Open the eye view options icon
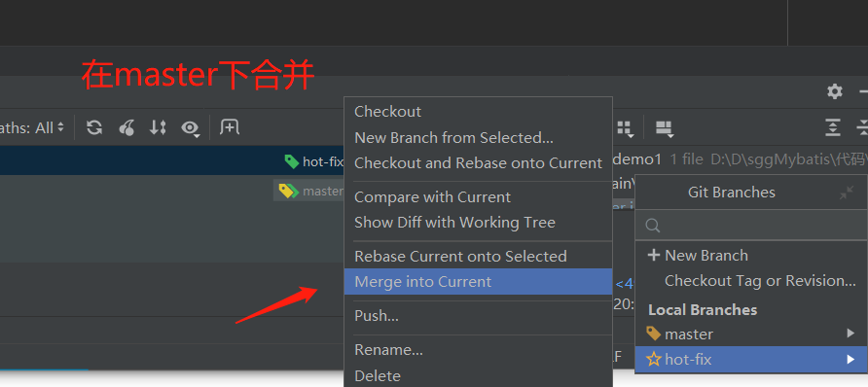The height and width of the screenshot is (387, 868). 191,128
